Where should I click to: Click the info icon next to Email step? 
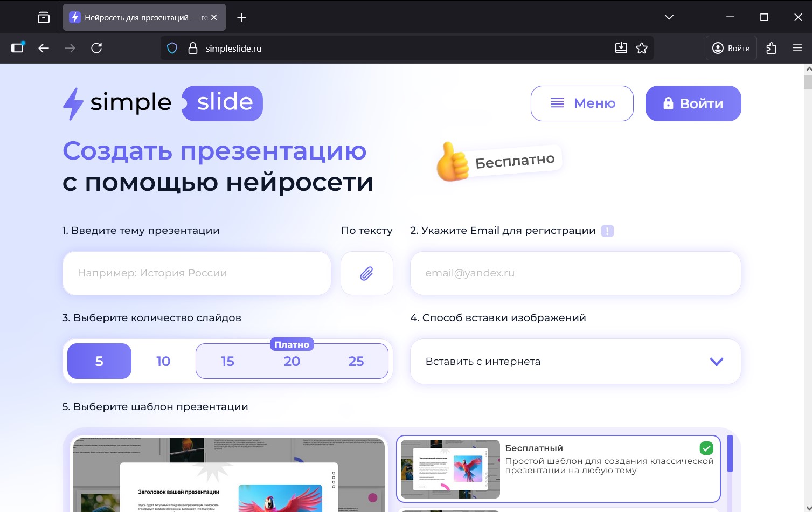point(608,231)
